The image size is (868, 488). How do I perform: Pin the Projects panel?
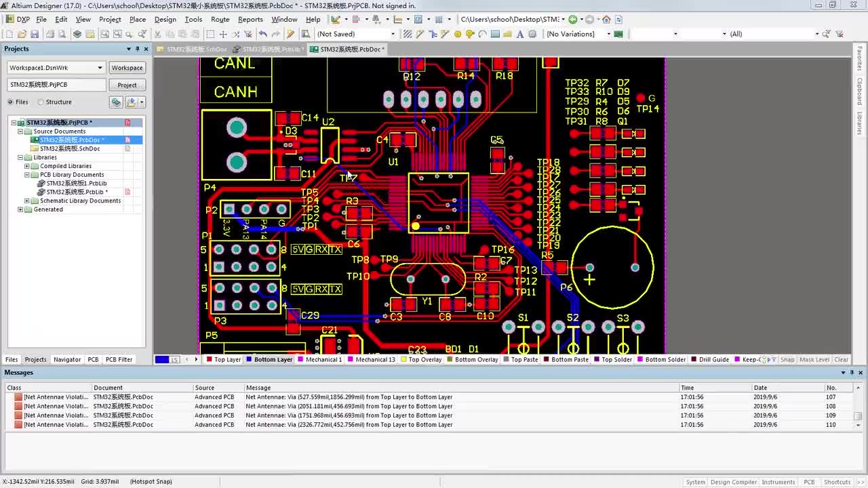pyautogui.click(x=137, y=49)
